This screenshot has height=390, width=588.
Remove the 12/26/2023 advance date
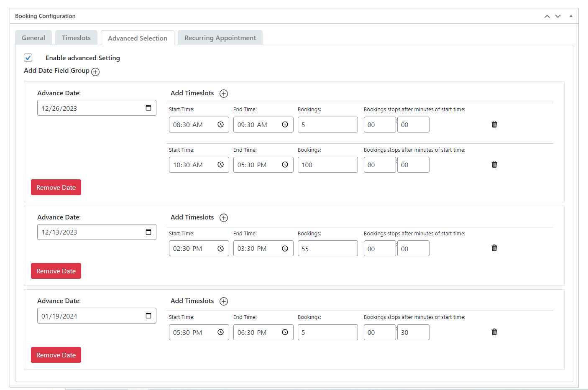click(56, 187)
